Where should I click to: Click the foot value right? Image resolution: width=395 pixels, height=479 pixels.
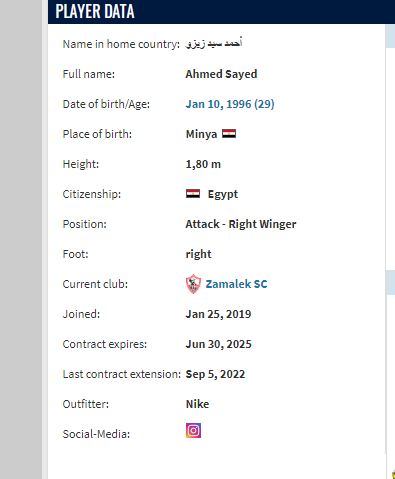click(198, 254)
